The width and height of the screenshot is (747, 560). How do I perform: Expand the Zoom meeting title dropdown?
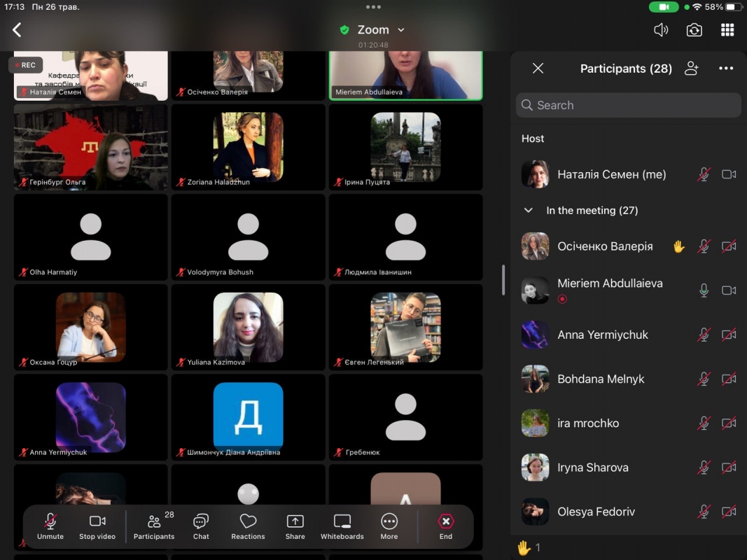[x=401, y=30]
